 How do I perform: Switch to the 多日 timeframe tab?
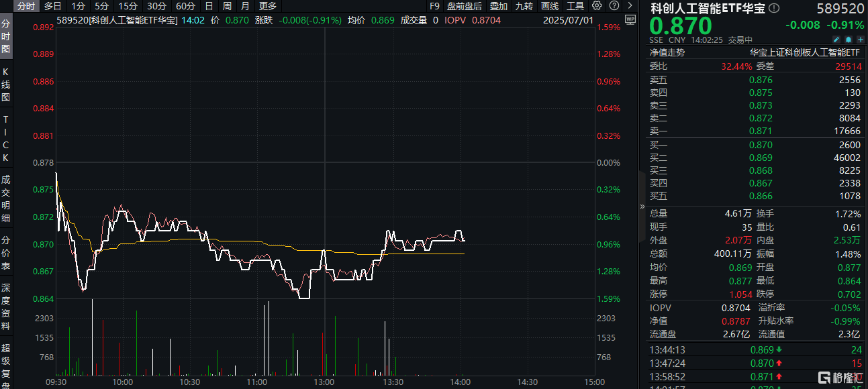(x=53, y=6)
